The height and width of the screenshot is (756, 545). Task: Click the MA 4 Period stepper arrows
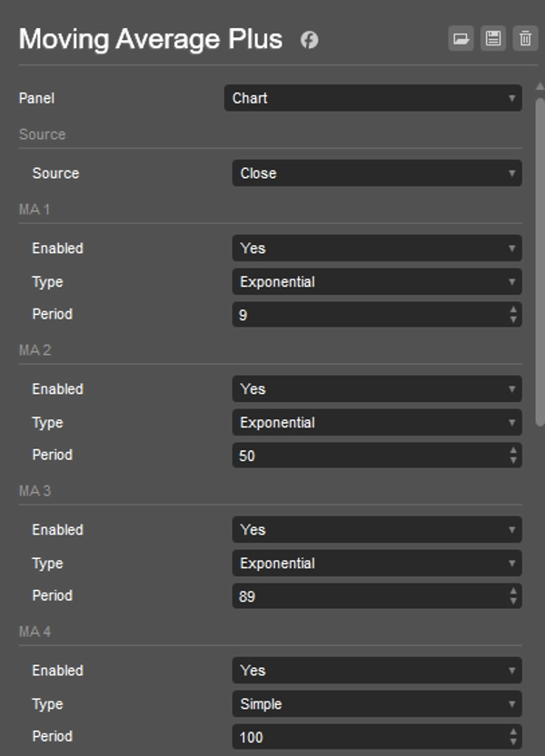[x=513, y=737]
